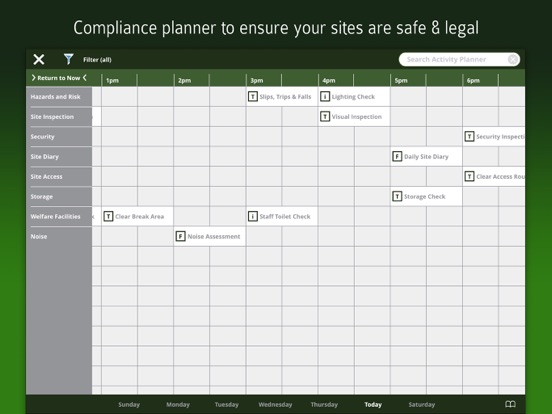Open Visual Inspection activity text

[357, 117]
